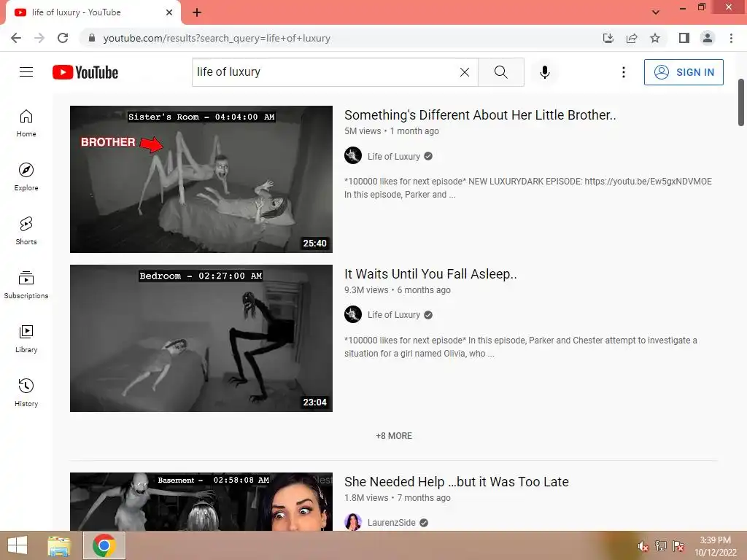This screenshot has height=560, width=747.
Task: Play the Sister's Room thumbnail video
Action: click(x=201, y=179)
